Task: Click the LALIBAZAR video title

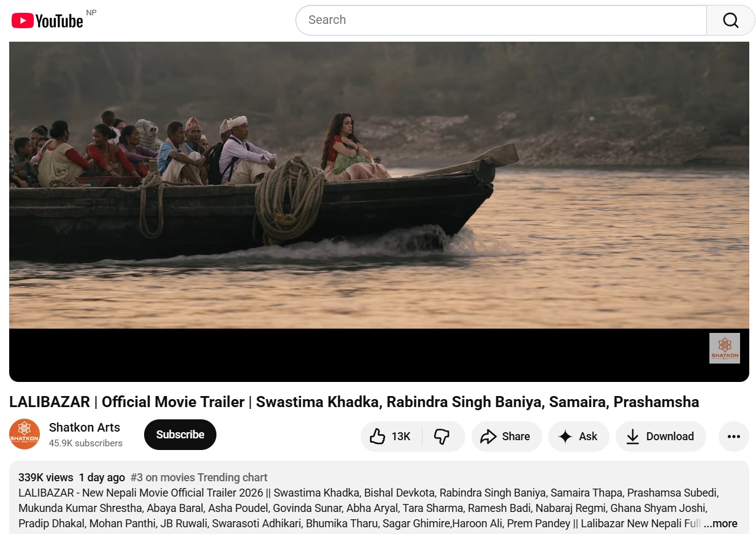Action: click(x=354, y=402)
